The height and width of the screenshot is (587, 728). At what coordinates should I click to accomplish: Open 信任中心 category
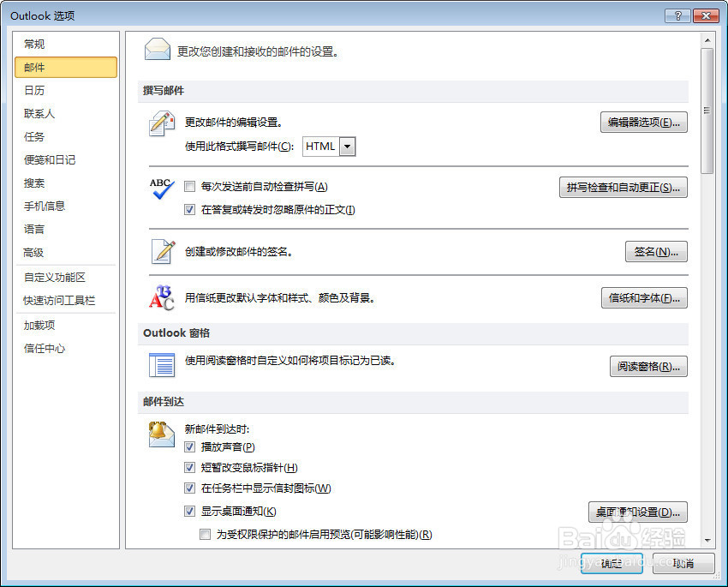pyautogui.click(x=66, y=349)
